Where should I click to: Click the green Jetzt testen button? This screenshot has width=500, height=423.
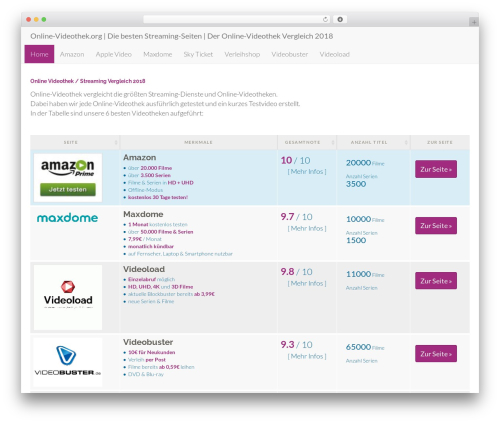pyautogui.click(x=68, y=189)
